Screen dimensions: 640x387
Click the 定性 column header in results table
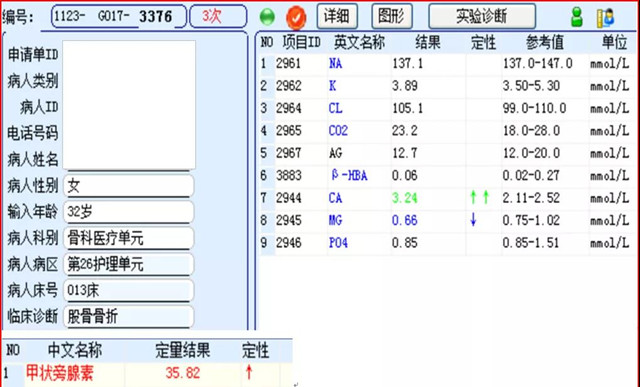(x=483, y=42)
